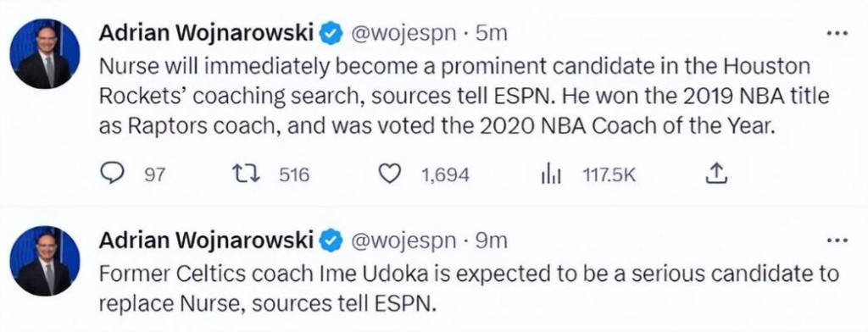868x332 pixels.
Task: Open the 9m timestamp link
Action: (491, 242)
